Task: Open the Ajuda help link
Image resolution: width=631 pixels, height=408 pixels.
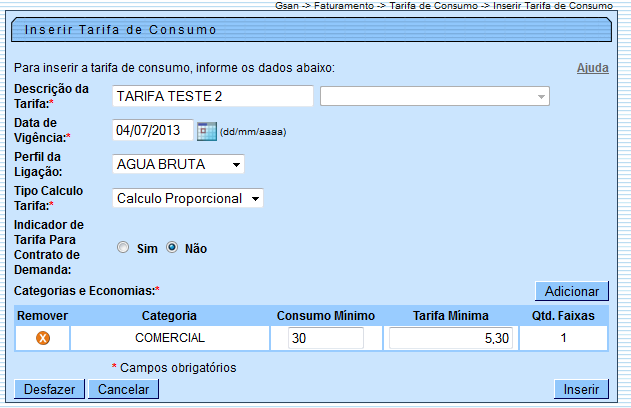Action: (x=593, y=68)
